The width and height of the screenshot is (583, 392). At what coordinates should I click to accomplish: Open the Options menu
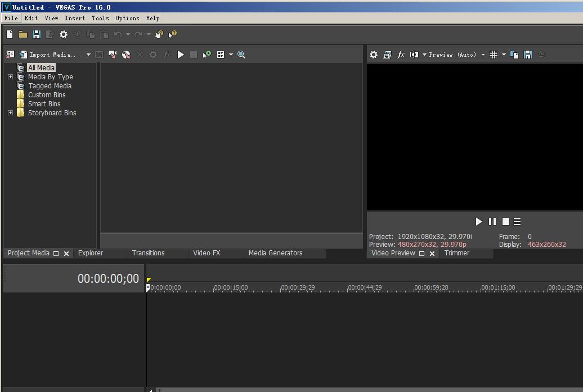click(x=127, y=18)
